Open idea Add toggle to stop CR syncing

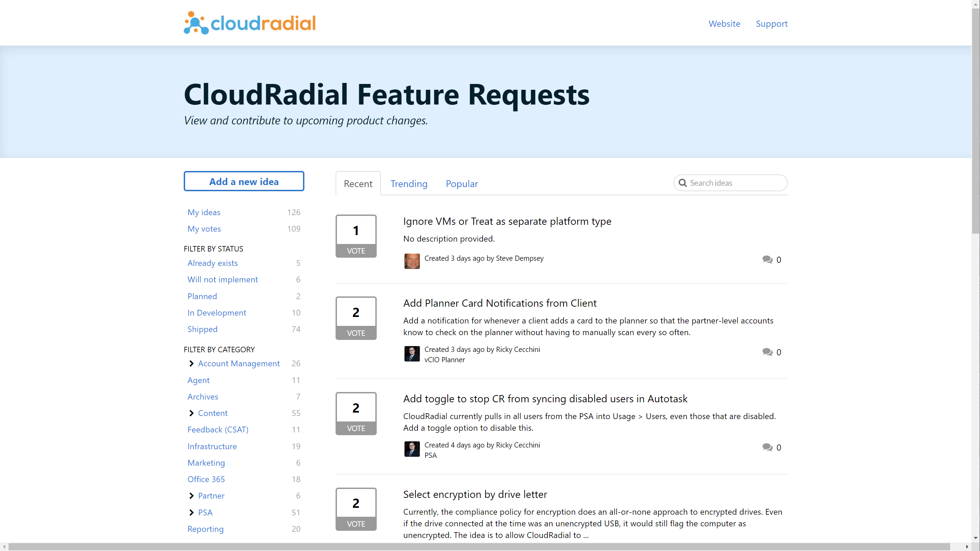545,399
